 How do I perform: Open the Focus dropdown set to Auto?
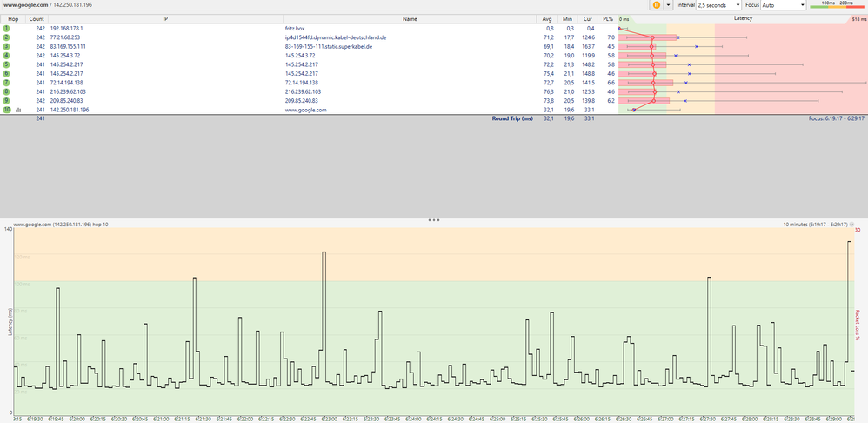click(784, 4)
